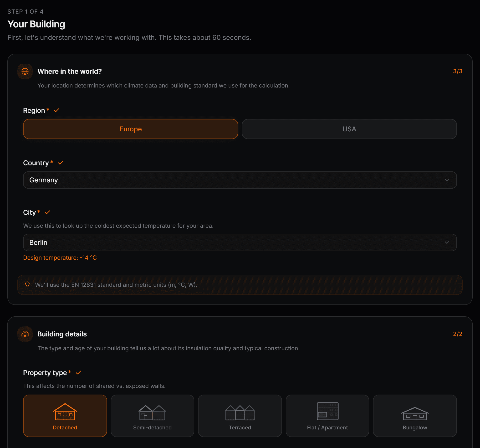Switch region to USA

349,129
